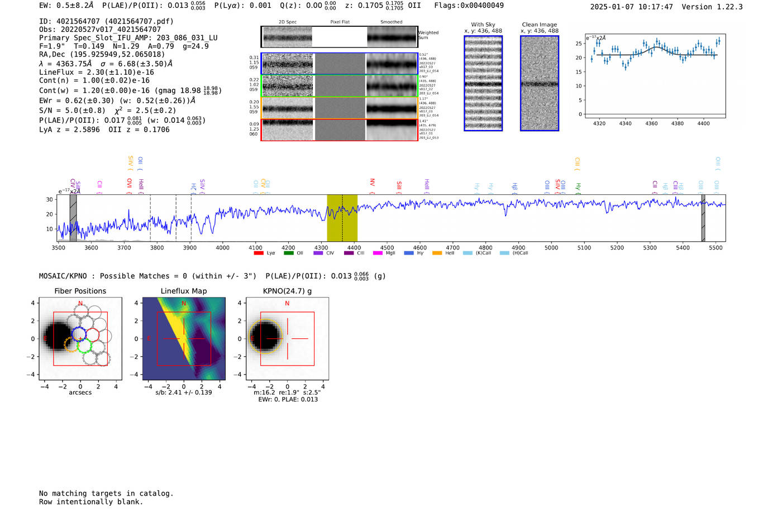Image resolution: width=782 pixels, height=532 pixels.
Task: Select the Flags:0x00400049 header text
Action: [469, 6]
